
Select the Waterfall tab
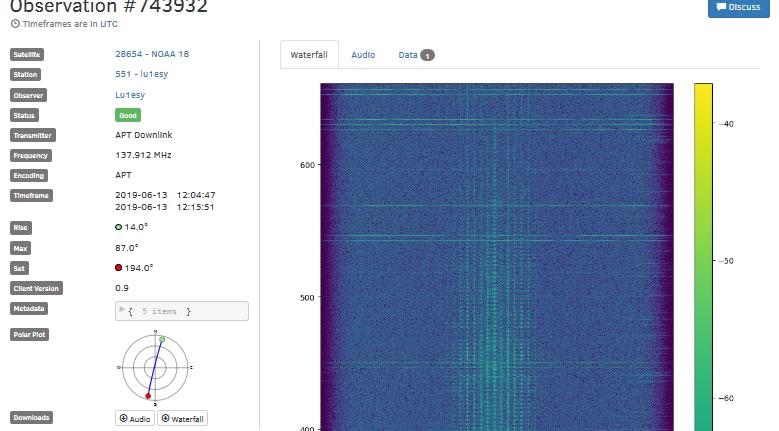click(309, 55)
